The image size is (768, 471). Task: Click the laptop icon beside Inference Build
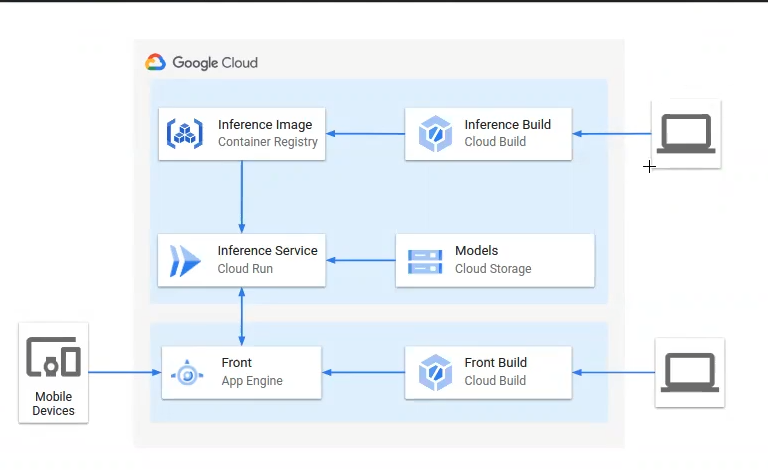click(x=686, y=134)
